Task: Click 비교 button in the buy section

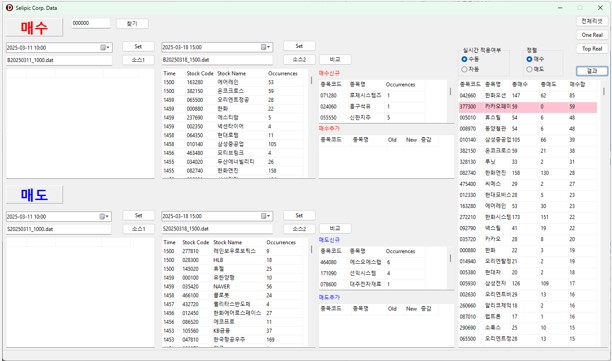Action: [x=335, y=59]
